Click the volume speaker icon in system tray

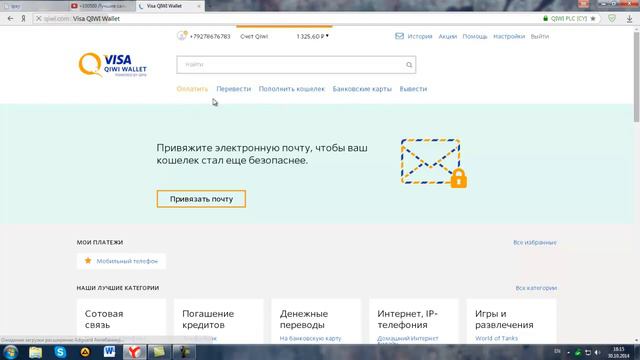[598, 352]
